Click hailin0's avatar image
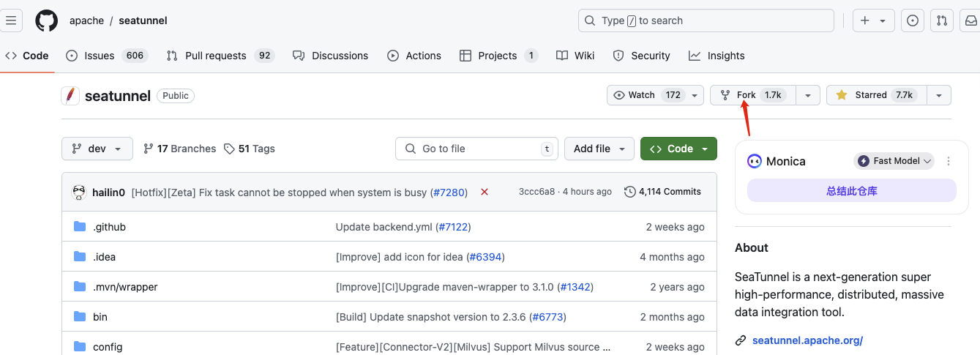Screen dimensions: 980x355 click(79, 192)
